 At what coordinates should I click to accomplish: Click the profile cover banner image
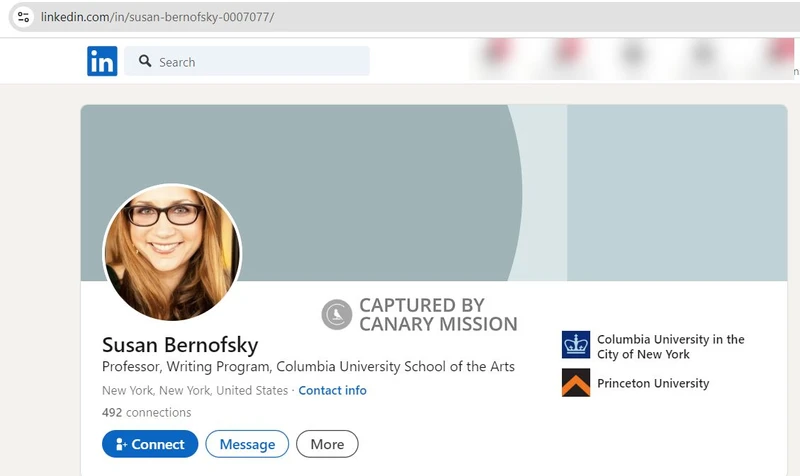pyautogui.click(x=434, y=192)
